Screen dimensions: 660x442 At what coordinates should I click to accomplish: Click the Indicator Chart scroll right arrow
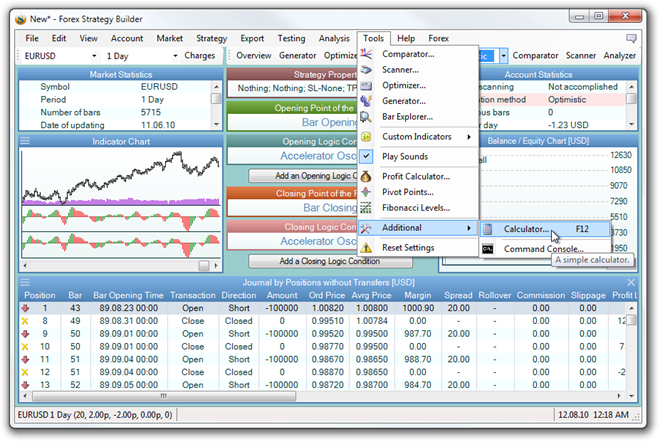[x=216, y=266]
